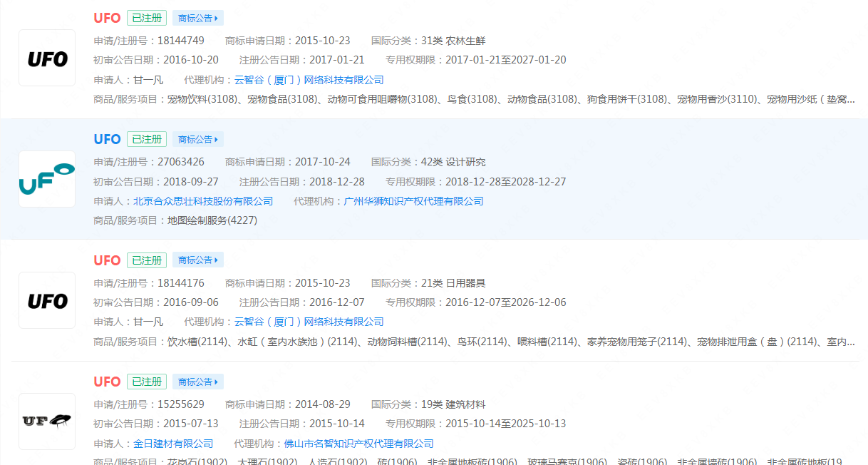Open UFO title of trademark 18144176

[107, 260]
